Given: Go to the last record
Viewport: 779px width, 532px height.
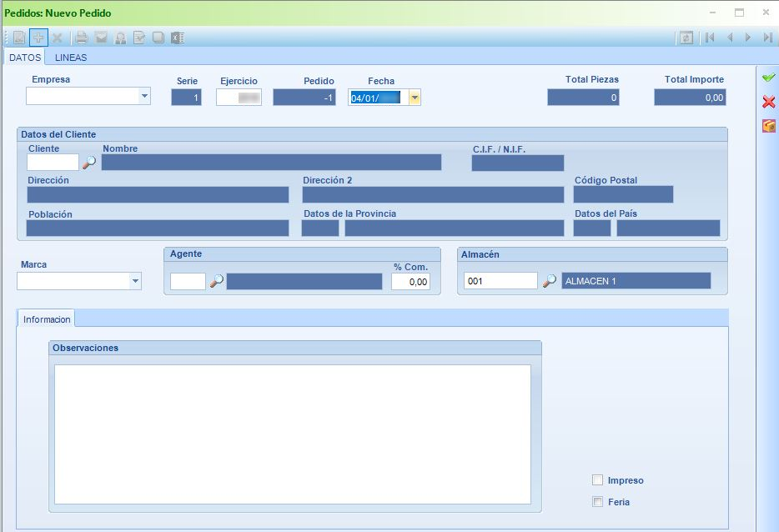Looking at the screenshot, I should (767, 38).
